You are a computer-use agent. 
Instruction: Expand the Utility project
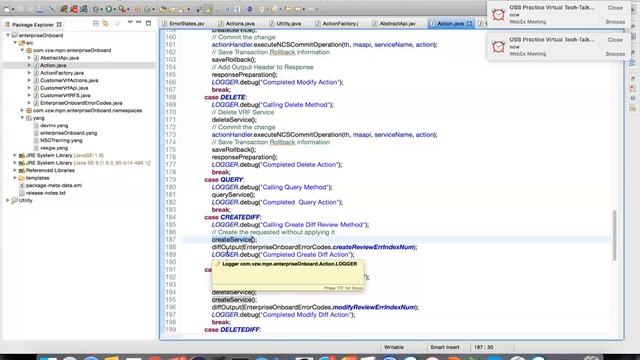(8, 200)
